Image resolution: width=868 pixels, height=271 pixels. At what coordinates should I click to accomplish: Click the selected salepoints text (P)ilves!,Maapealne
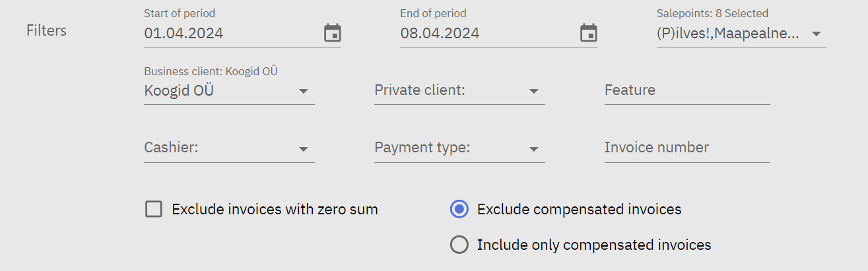coord(728,34)
